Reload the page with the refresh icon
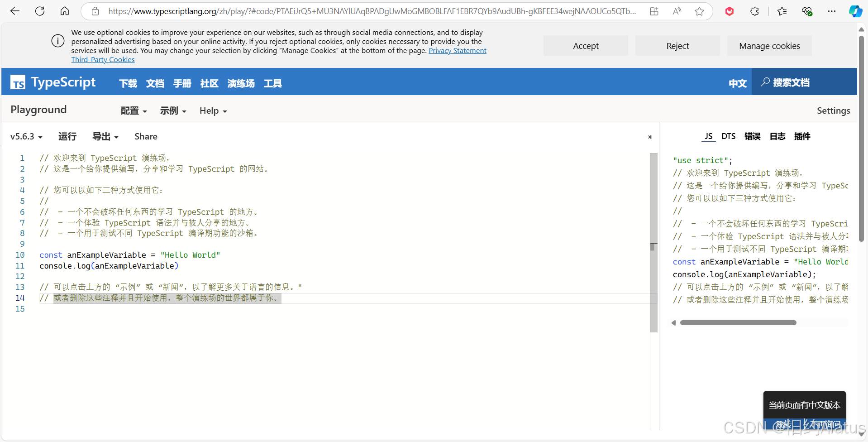The image size is (868, 442). tap(40, 11)
